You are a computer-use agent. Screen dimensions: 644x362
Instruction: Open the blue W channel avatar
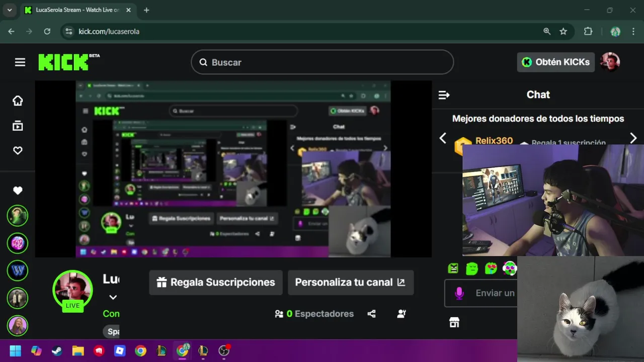tap(18, 270)
